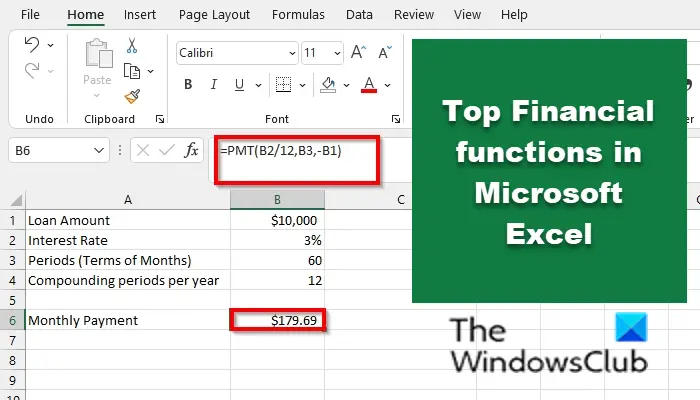700x400 pixels.
Task: Select column C header
Action: [401, 200]
